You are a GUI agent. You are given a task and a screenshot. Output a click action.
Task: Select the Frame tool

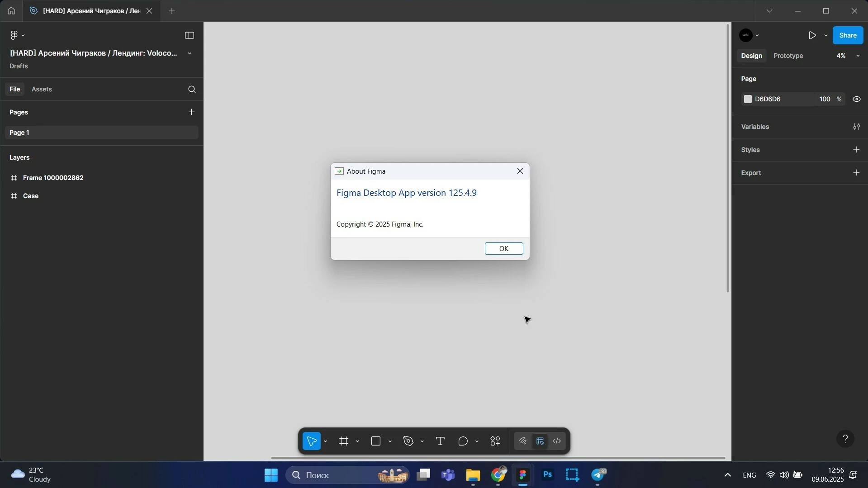pos(344,441)
